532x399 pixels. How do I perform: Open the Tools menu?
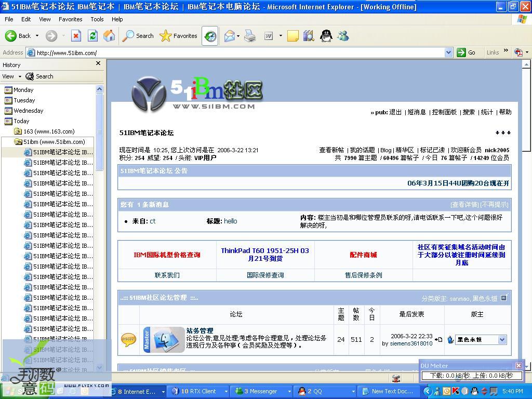[x=97, y=19]
